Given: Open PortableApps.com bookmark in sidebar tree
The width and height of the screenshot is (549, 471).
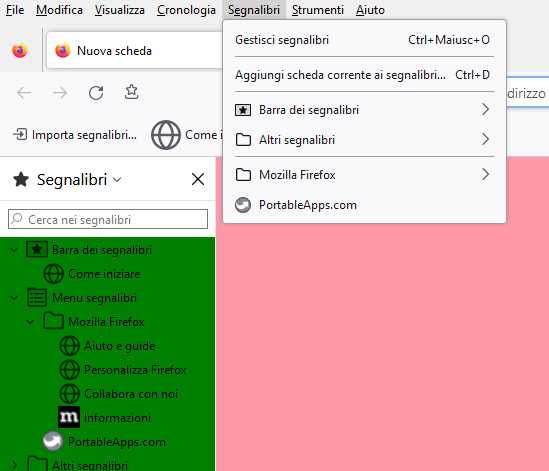Looking at the screenshot, I should coord(104,442).
